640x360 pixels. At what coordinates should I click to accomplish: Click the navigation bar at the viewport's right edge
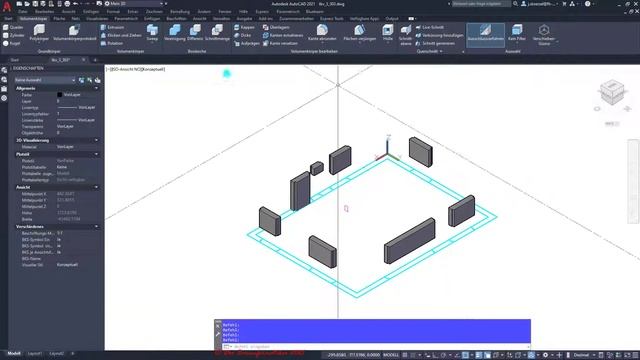(x=633, y=181)
